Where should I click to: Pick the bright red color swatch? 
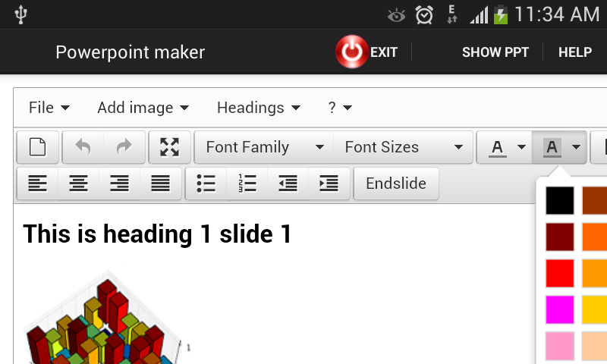point(560,274)
